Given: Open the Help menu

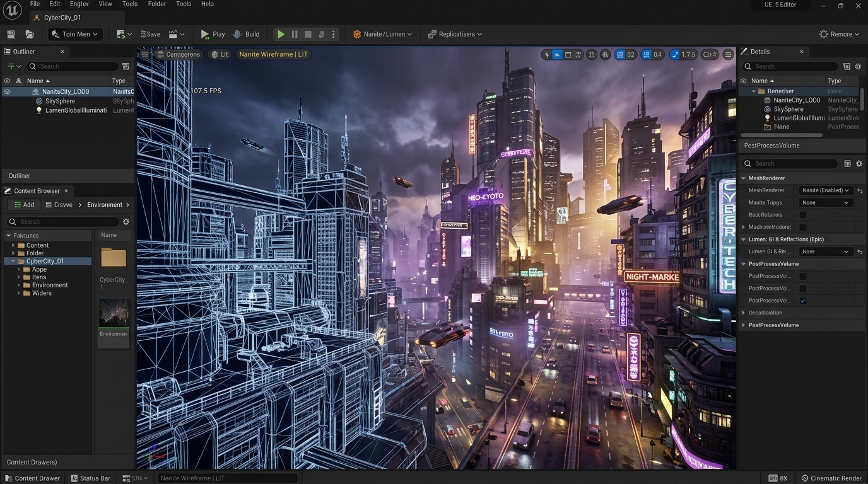Looking at the screenshot, I should (207, 4).
